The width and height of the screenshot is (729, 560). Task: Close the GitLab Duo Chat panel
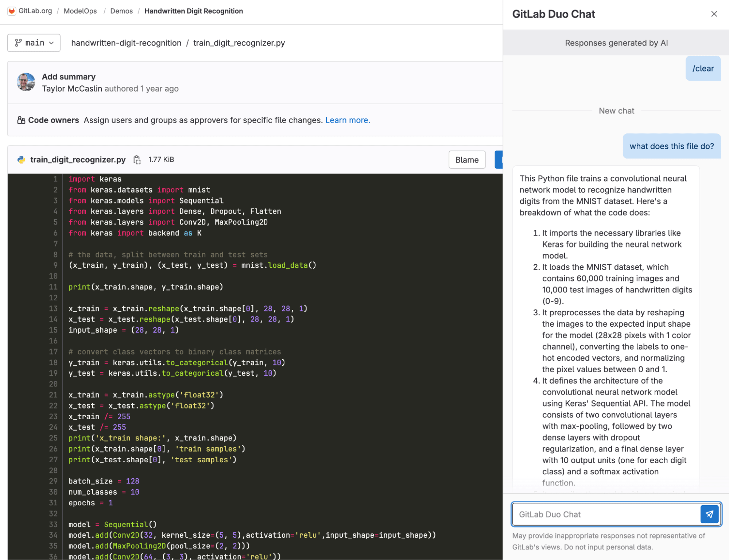[714, 14]
